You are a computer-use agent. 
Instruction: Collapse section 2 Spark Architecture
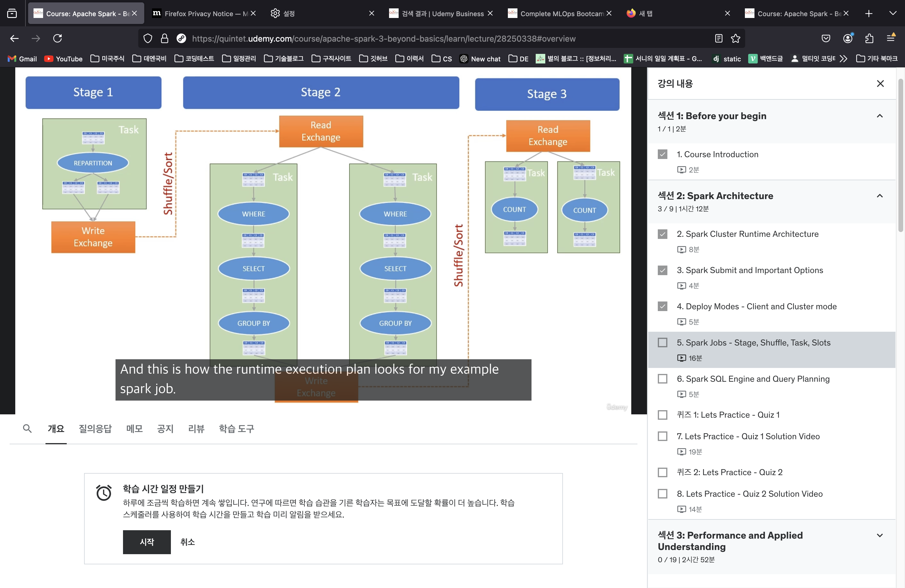coord(880,196)
